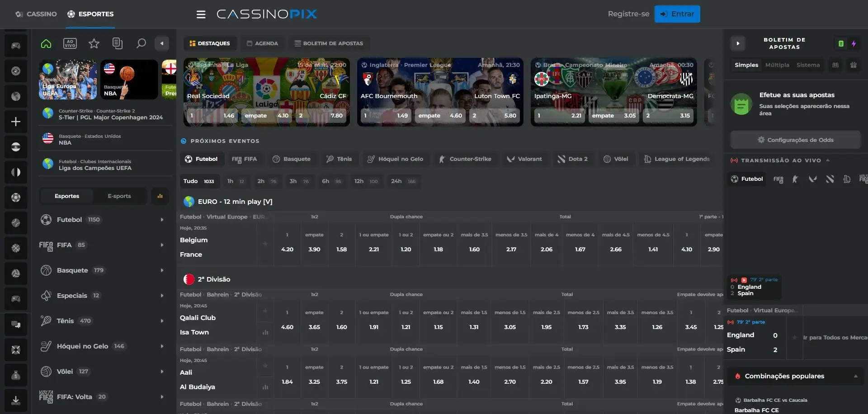Click the statistics icon beside the Isa Town match
Screen dimensions: 868x414
coord(266,332)
